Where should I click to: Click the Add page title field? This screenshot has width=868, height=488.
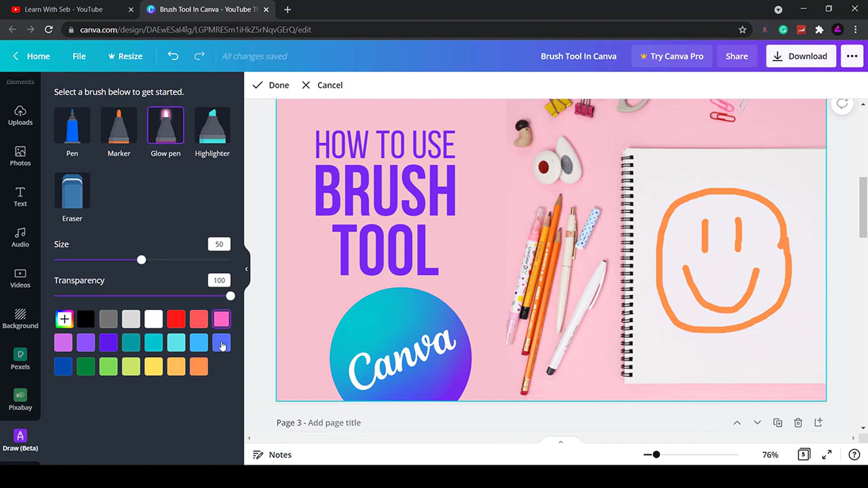point(335,422)
